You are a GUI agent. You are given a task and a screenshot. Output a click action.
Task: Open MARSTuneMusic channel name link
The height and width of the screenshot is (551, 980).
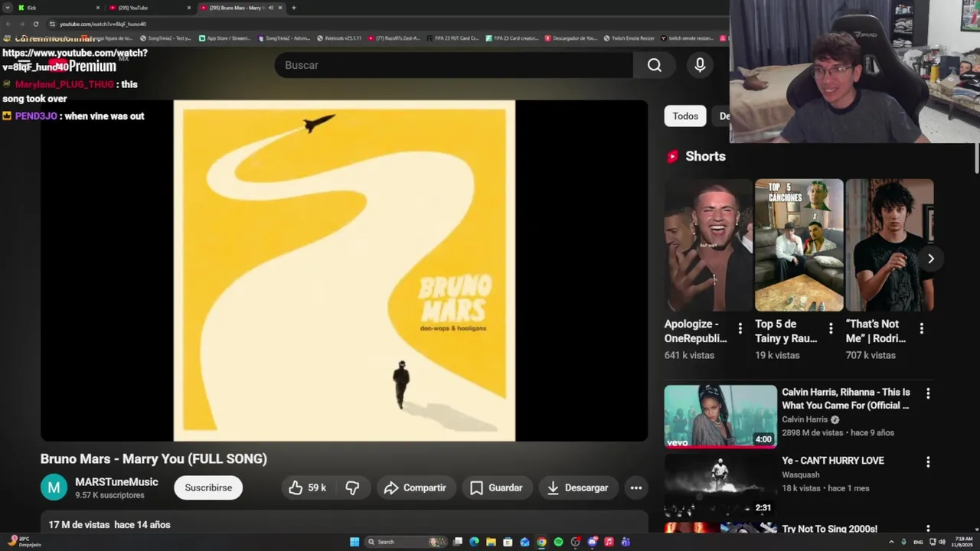[x=116, y=482]
